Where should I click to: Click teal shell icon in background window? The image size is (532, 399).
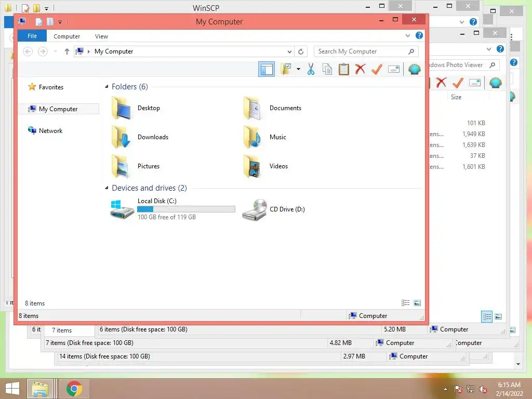tap(495, 83)
